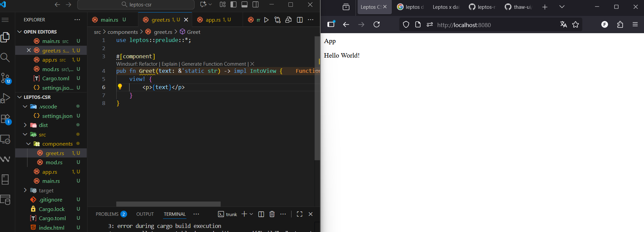Click the Explain code lens link
This screenshot has width=644, height=232.
click(x=169, y=64)
